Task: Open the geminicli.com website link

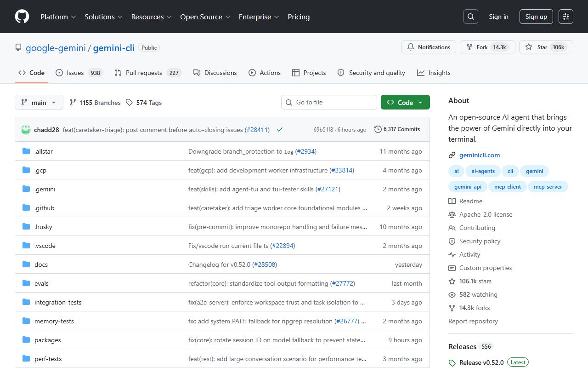Action: (x=480, y=155)
